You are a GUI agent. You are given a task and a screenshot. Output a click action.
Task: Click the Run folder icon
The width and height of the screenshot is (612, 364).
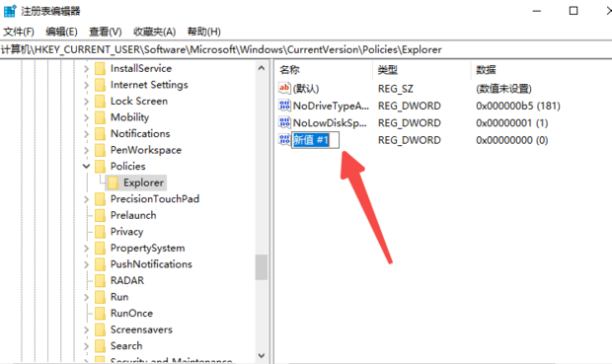[x=101, y=297]
